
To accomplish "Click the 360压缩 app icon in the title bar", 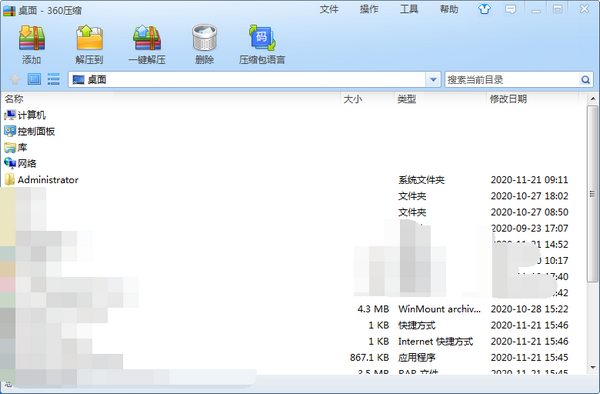I will click(9, 10).
